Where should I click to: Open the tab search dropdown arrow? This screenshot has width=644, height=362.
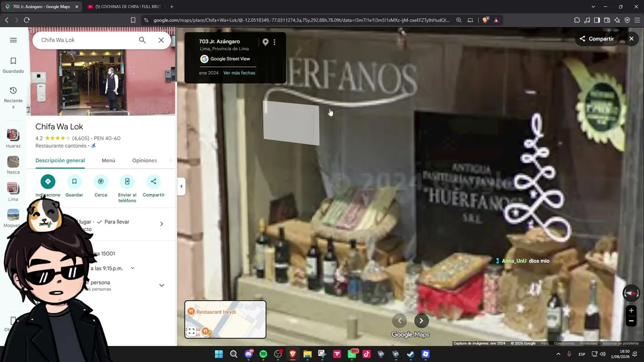pyautogui.click(x=593, y=7)
